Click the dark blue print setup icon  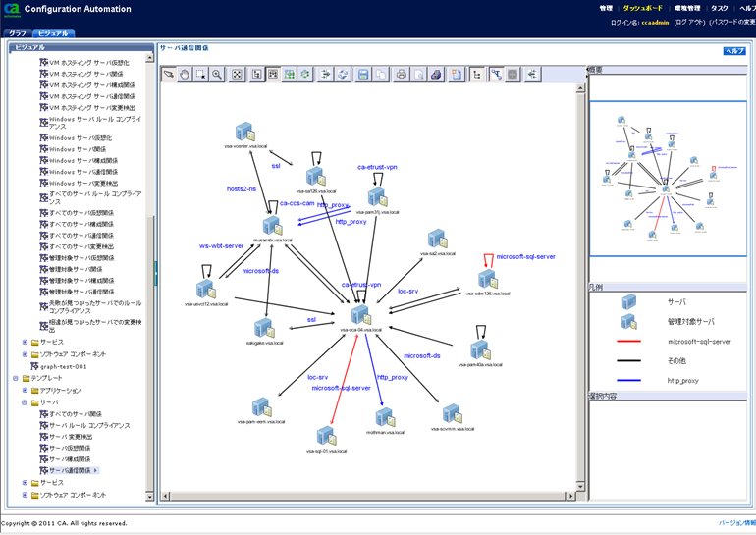(x=436, y=75)
